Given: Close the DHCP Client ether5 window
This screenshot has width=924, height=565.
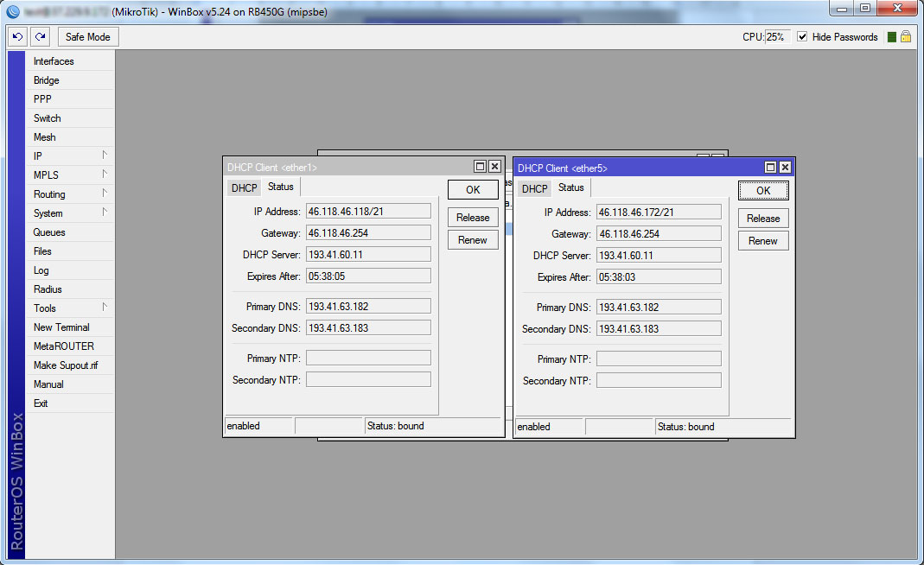Looking at the screenshot, I should coord(785,168).
